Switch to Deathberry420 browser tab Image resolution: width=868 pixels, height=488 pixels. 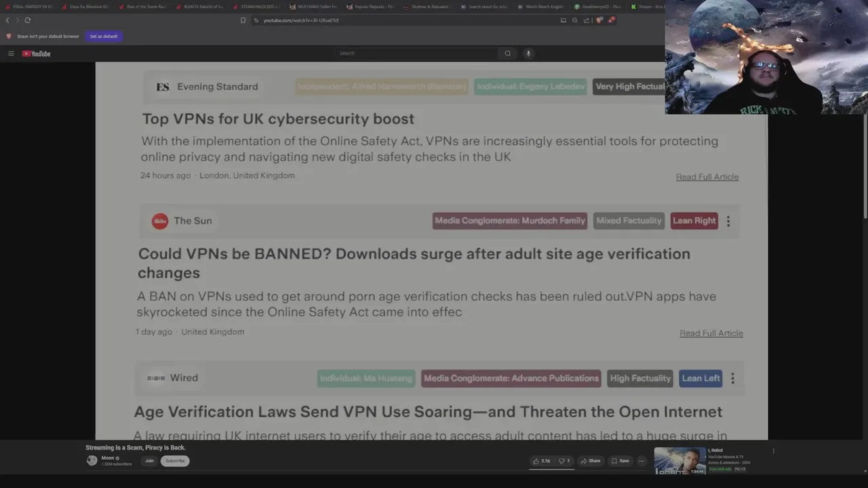pyautogui.click(x=598, y=7)
